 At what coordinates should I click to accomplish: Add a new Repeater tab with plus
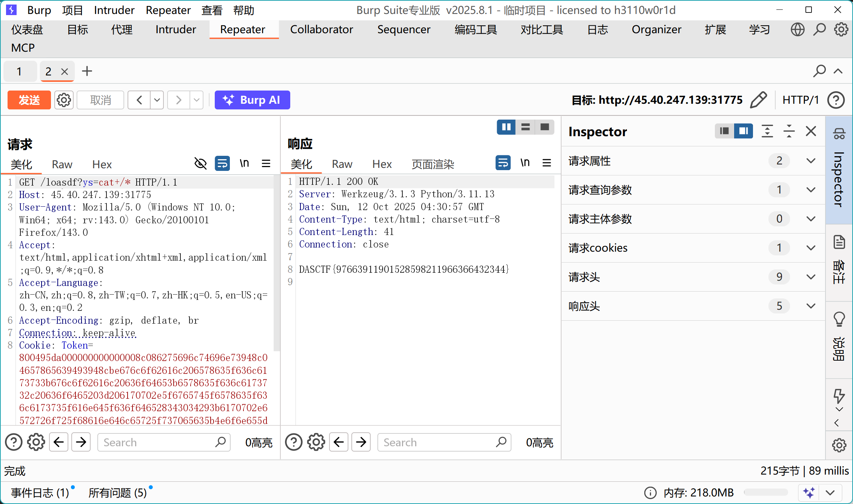(x=87, y=71)
